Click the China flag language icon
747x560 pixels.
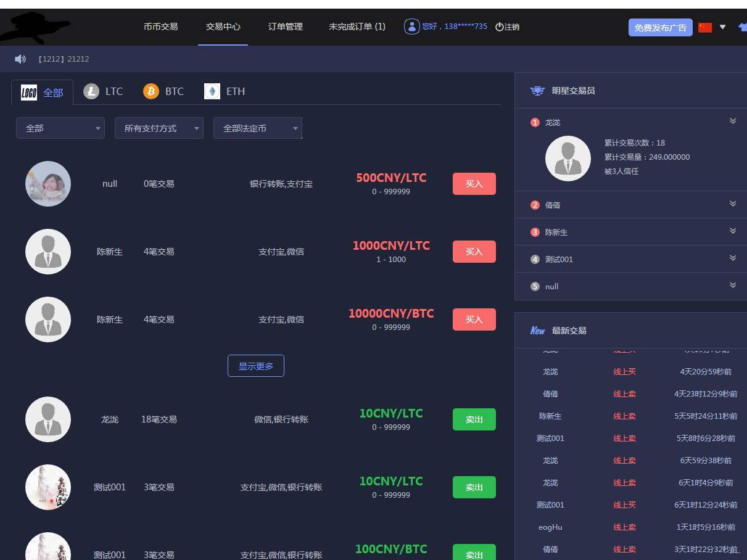(705, 27)
